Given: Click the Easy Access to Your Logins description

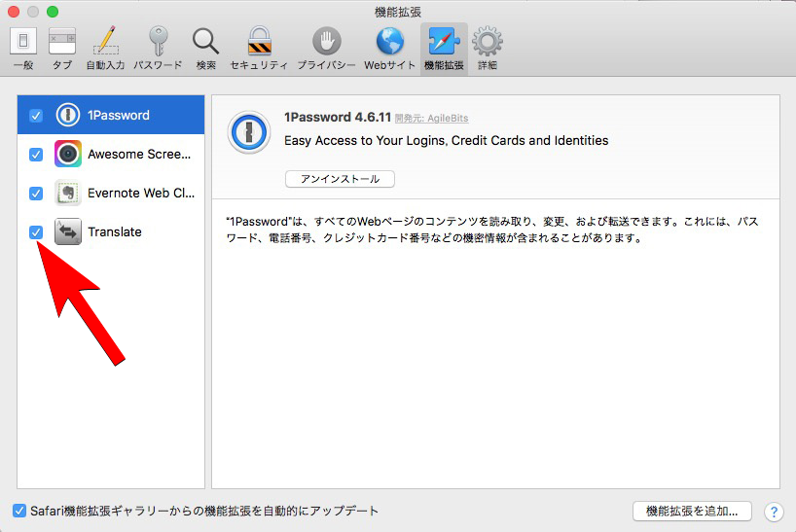Looking at the screenshot, I should click(x=447, y=140).
